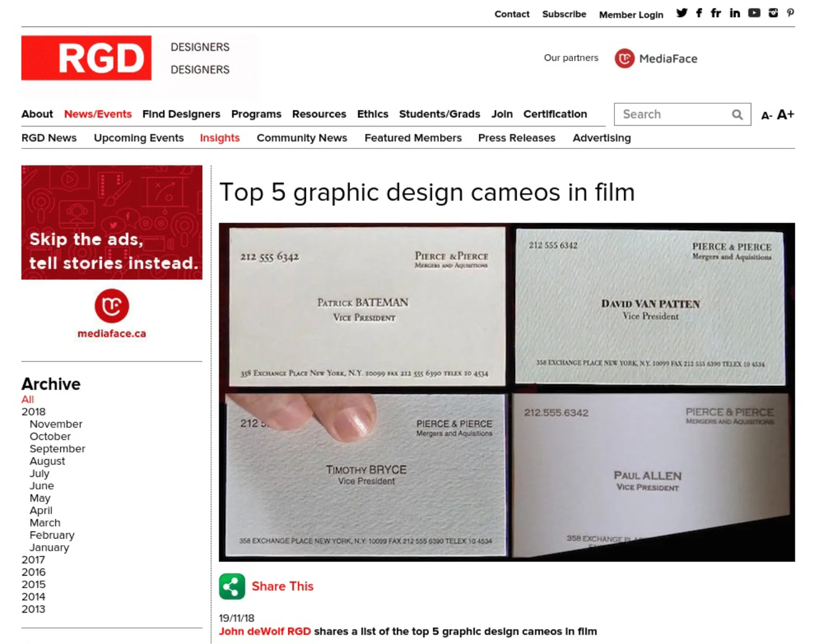Click the Share This link text
This screenshot has height=644, width=828.
pos(283,586)
